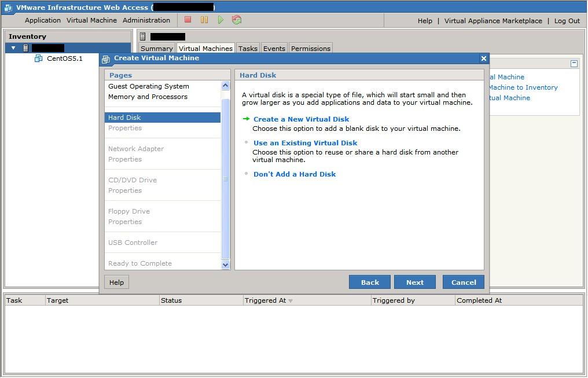
Task: Switch to the Summary tab
Action: 156,49
